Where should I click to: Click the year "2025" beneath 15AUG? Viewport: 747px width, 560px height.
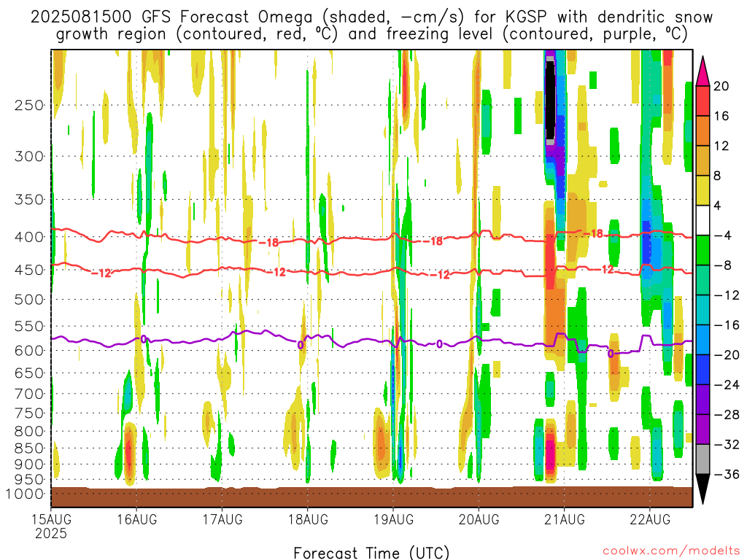pos(51,533)
